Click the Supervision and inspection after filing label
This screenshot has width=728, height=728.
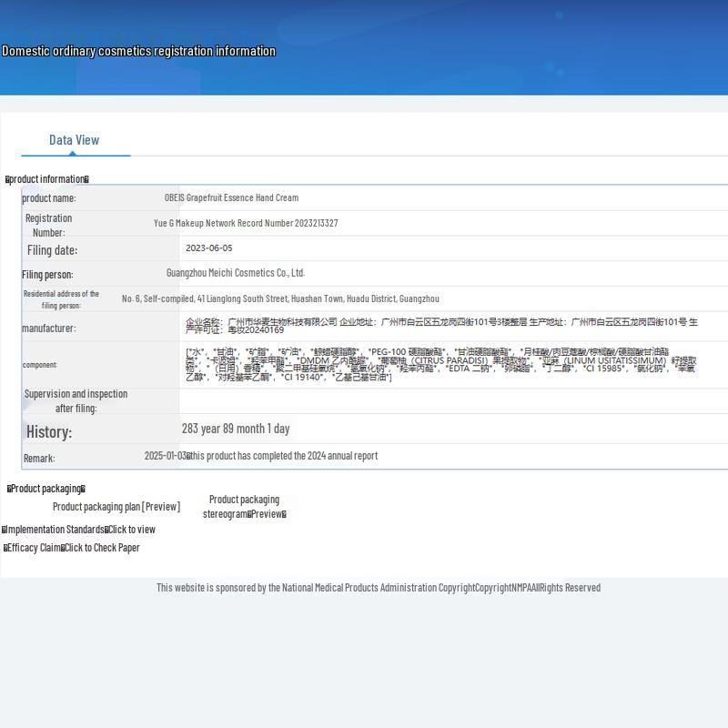(76, 400)
